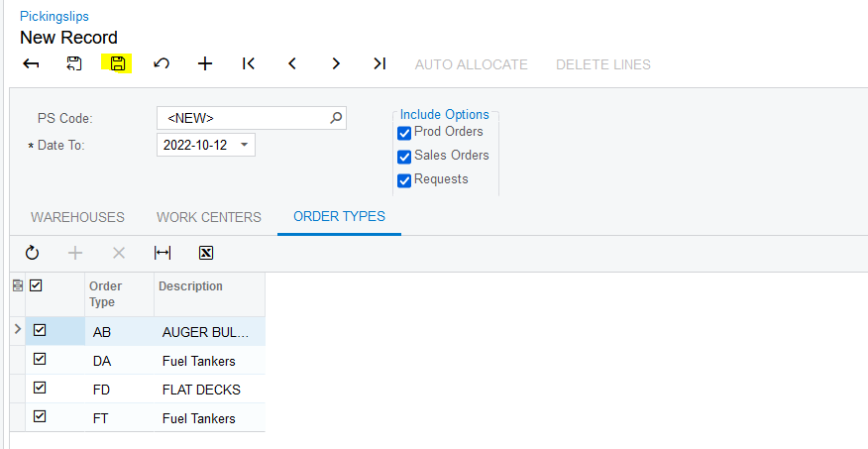Toggle the Sales Orders checkbox
The image size is (868, 449).
click(404, 157)
